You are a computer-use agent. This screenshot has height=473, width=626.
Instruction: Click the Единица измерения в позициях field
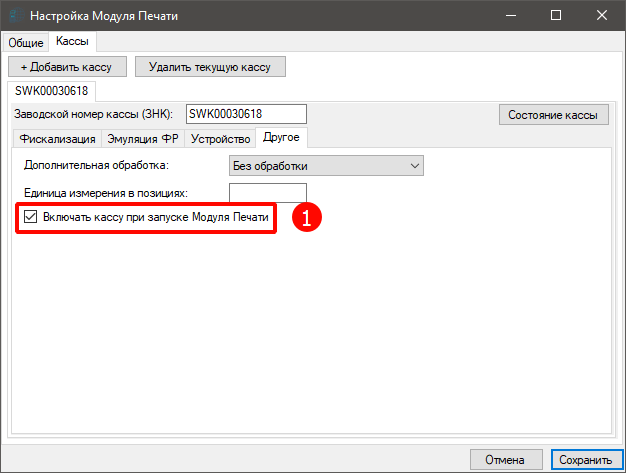pyautogui.click(x=267, y=192)
